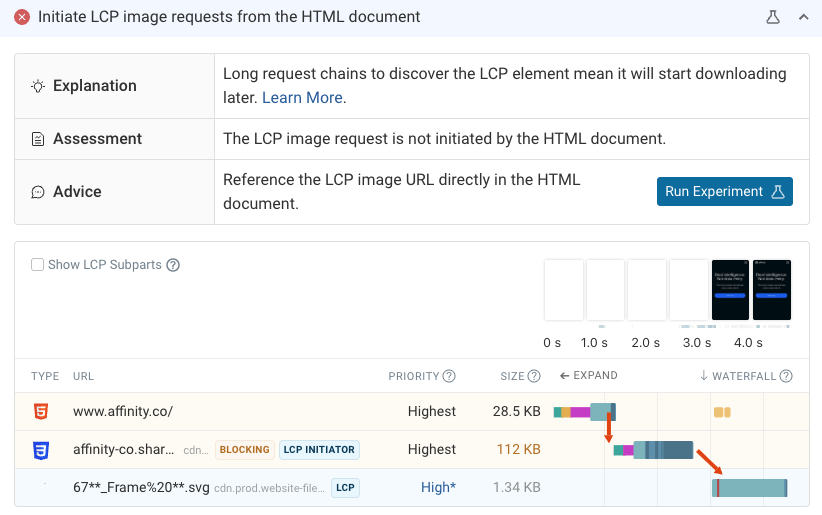Click the Size column help icon
Screen dimensions: 822x515
(534, 376)
